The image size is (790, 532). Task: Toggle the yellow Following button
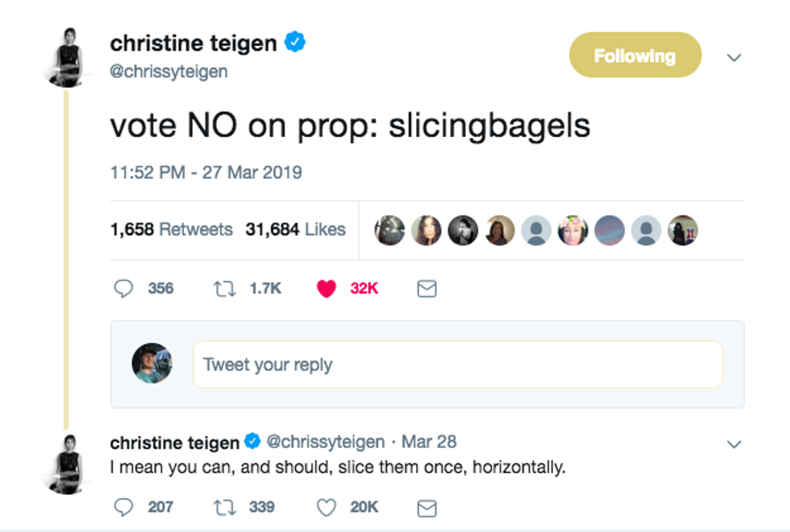(635, 56)
